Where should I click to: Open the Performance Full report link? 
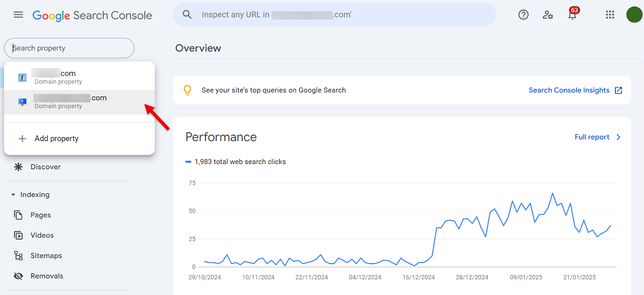(592, 137)
